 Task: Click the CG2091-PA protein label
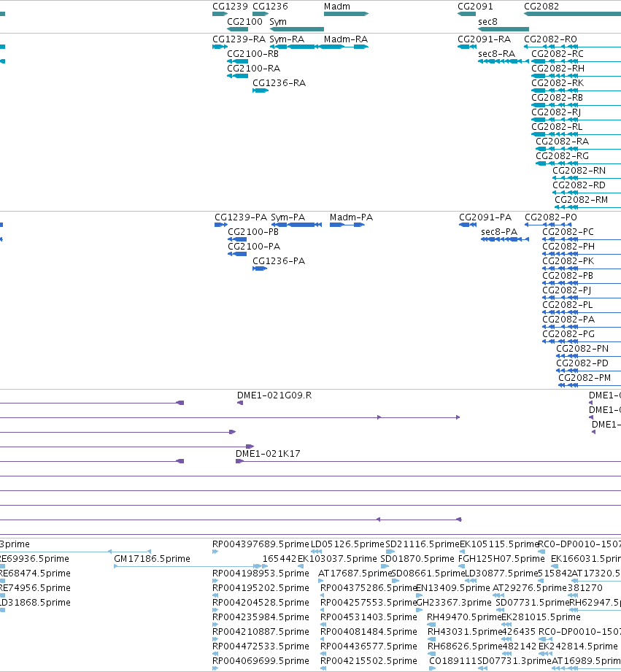coord(485,217)
